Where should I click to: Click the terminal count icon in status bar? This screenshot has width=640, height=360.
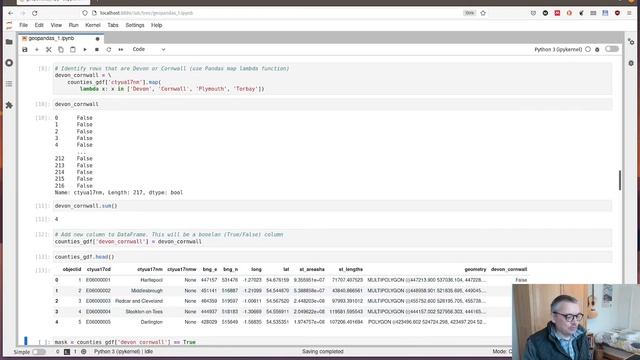(67, 351)
